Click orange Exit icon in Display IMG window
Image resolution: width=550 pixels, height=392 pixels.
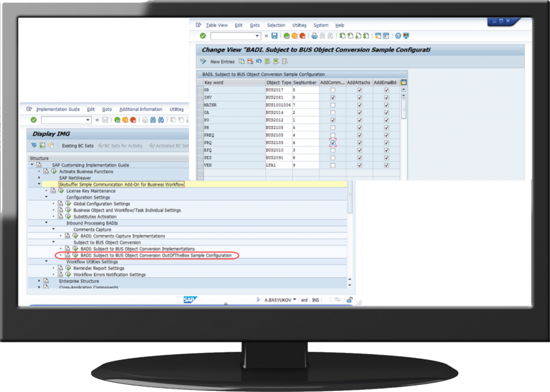point(125,120)
